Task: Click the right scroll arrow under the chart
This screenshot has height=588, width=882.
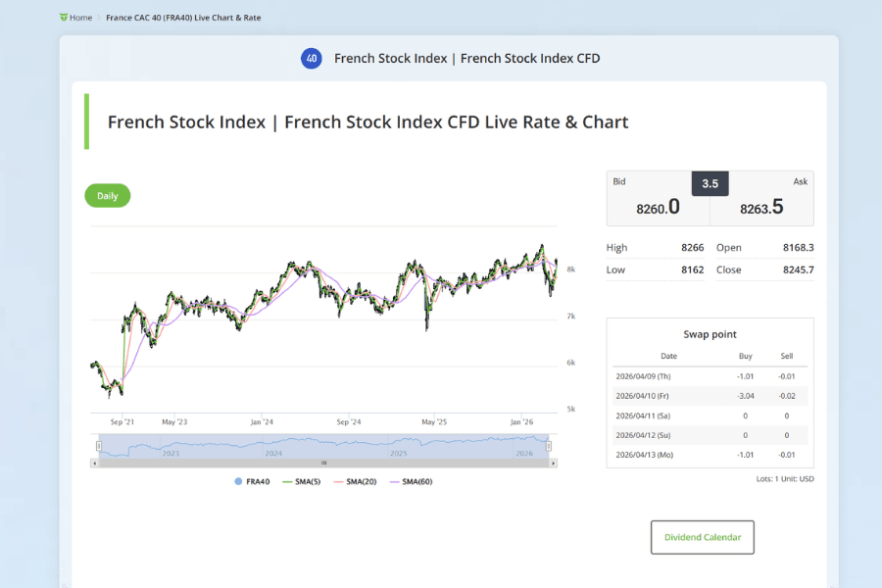Action: [552, 462]
